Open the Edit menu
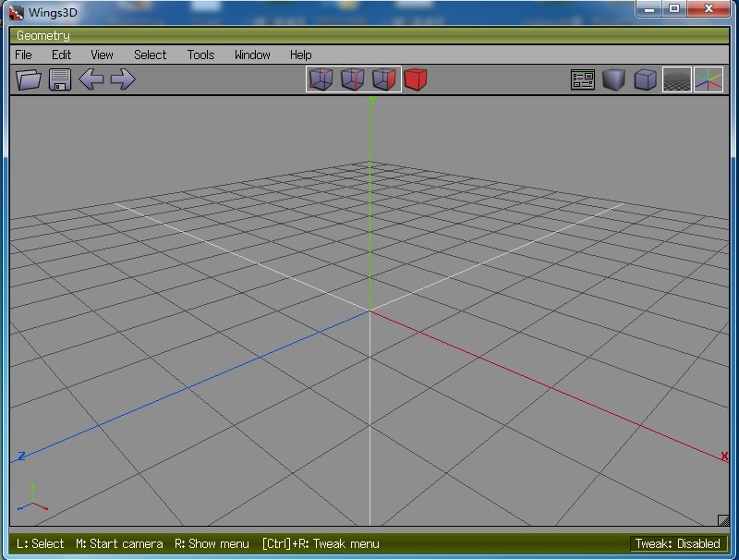Screen dimensions: 739x560 tap(61, 55)
